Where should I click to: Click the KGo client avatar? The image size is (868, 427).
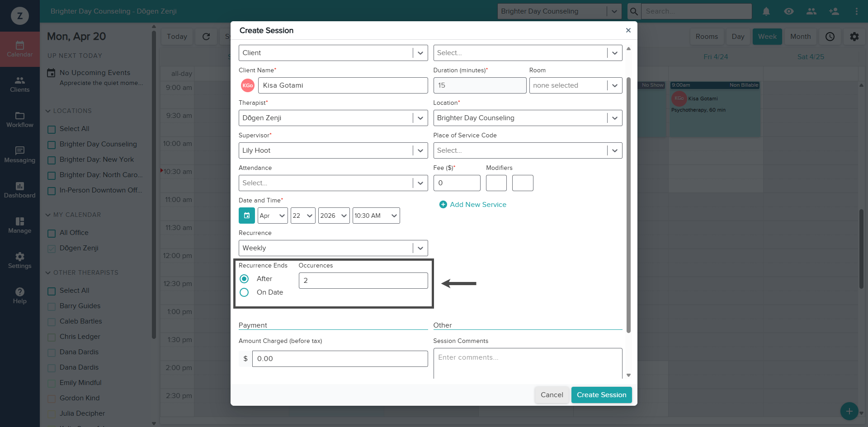pyautogui.click(x=248, y=85)
